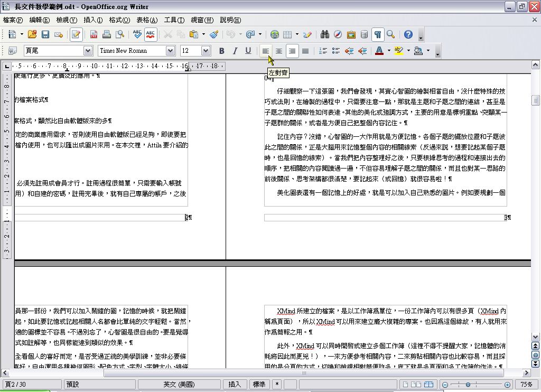Switch to book view layout icon
This screenshot has height=392, width=541.
[x=428, y=385]
